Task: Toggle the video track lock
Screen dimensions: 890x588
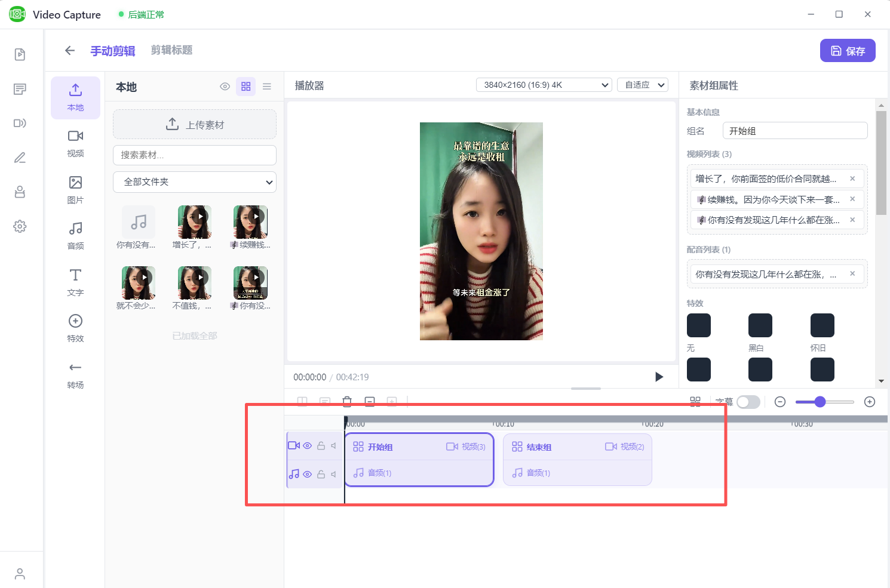Action: (321, 446)
